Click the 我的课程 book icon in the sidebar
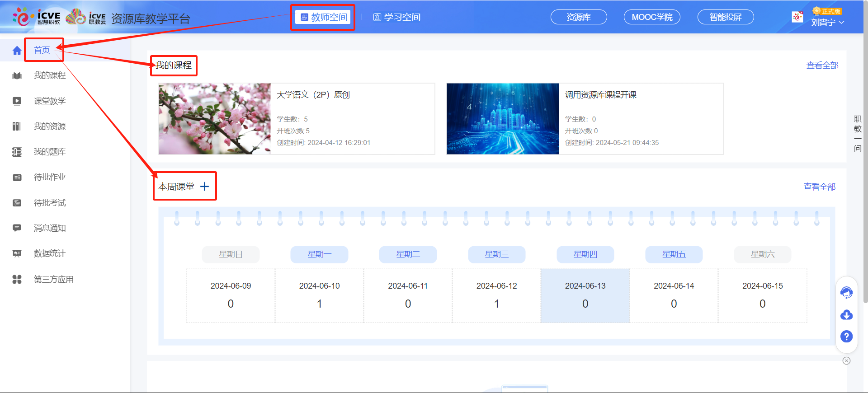 17,75
